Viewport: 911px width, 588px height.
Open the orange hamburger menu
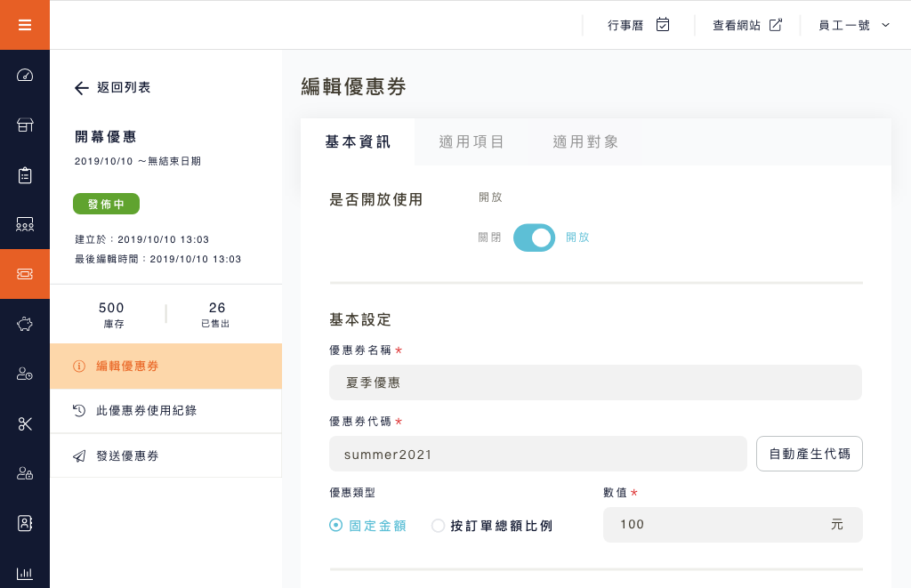pyautogui.click(x=24, y=25)
